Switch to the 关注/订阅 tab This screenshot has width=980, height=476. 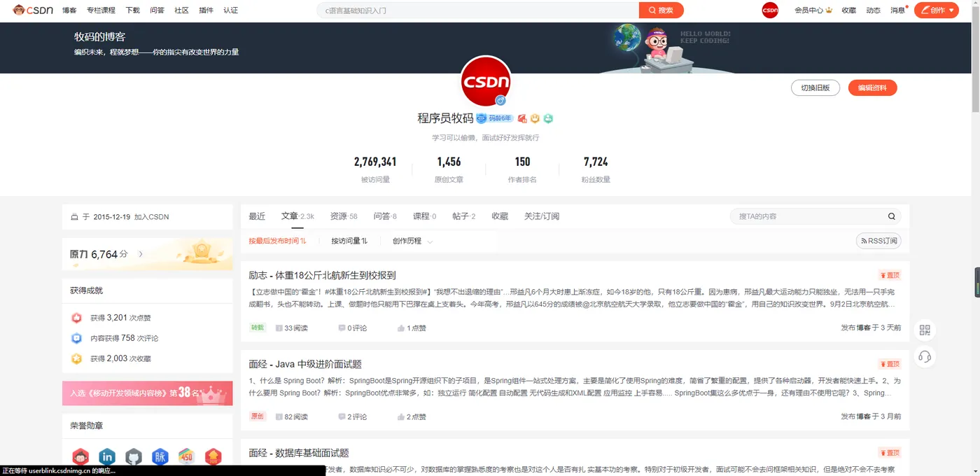coord(542,216)
